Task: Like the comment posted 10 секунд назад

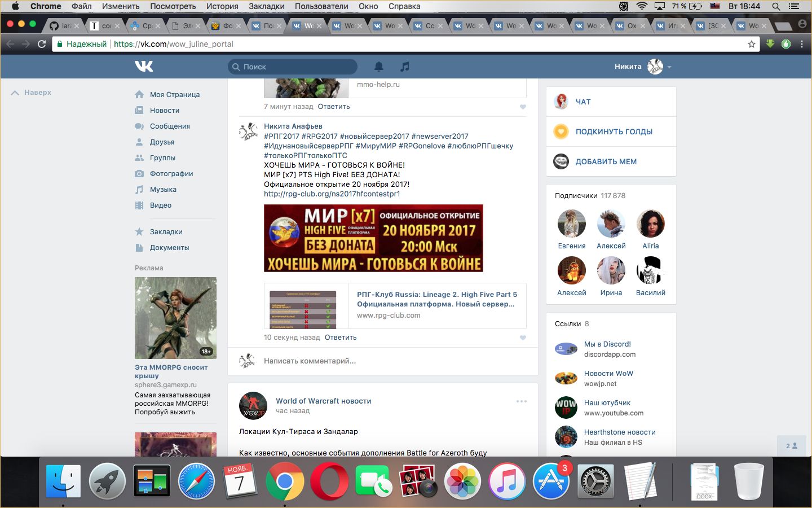Action: click(x=523, y=338)
